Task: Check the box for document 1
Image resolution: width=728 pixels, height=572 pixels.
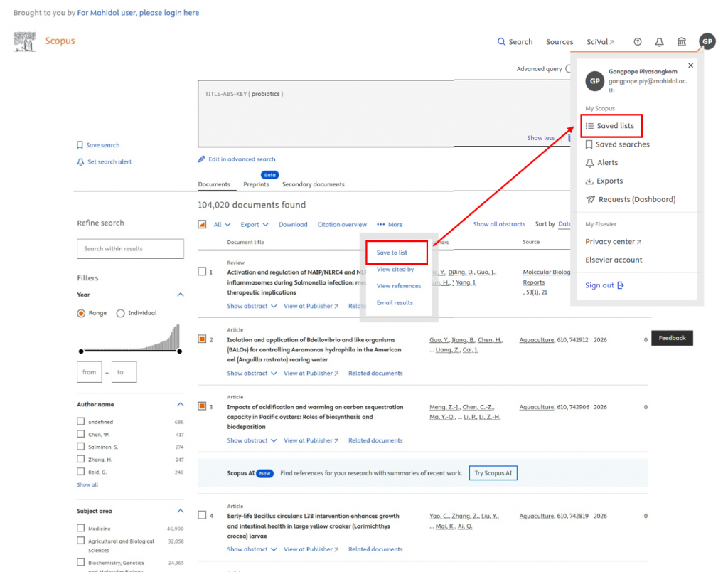Action: pos(202,272)
